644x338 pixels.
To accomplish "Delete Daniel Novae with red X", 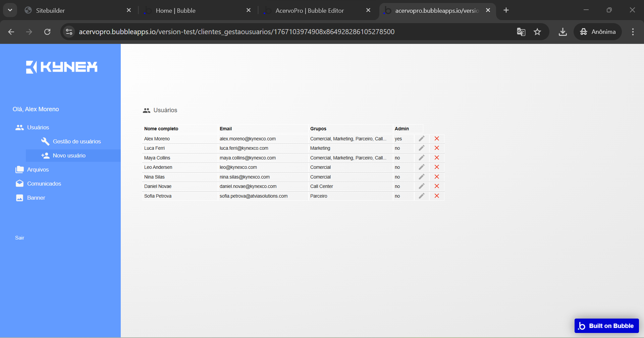I will pyautogui.click(x=437, y=186).
